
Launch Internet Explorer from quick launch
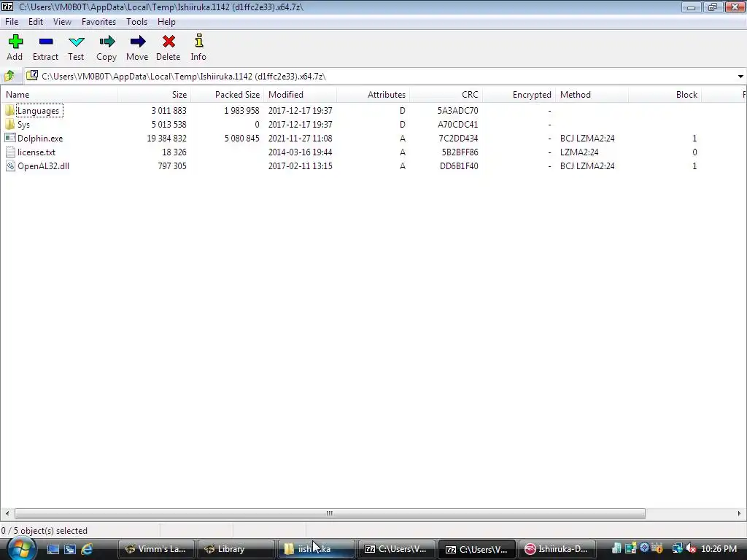point(87,549)
